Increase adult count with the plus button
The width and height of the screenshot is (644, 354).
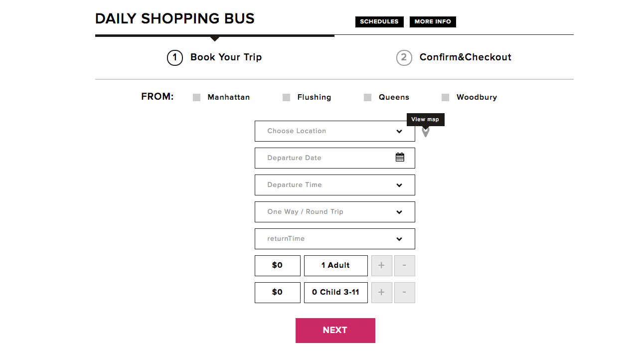(381, 266)
